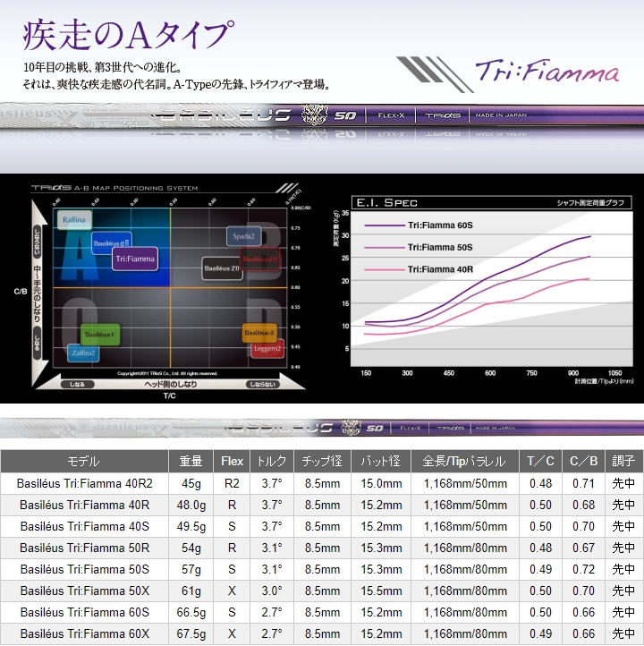This screenshot has height=646, width=644.
Task: Click the Basiléus ZII map box
Action: [222, 268]
